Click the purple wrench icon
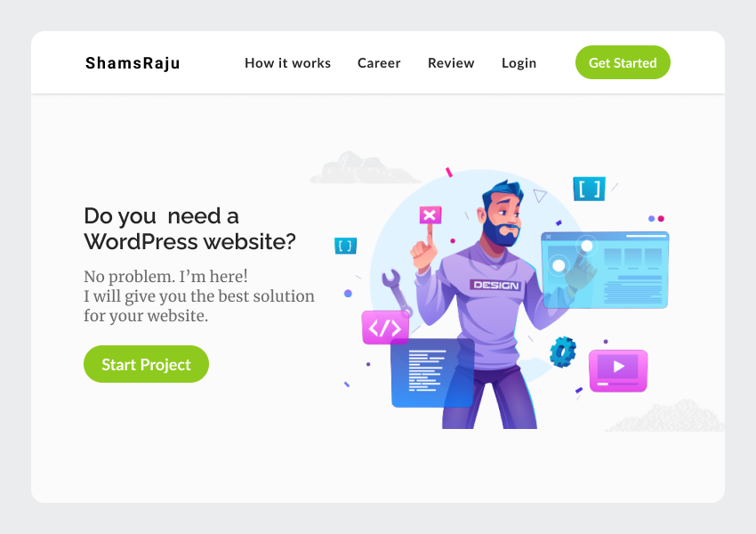 pos(397,291)
